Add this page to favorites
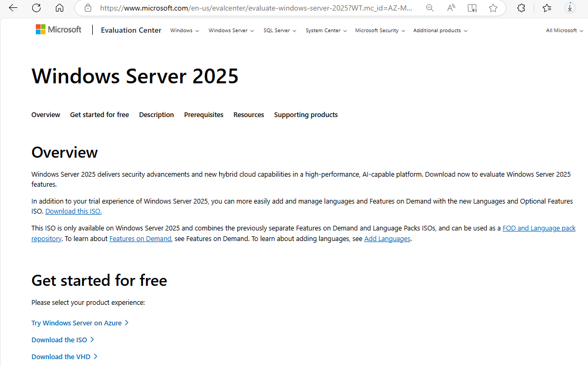Screen dimensions: 588x366 click(x=493, y=8)
